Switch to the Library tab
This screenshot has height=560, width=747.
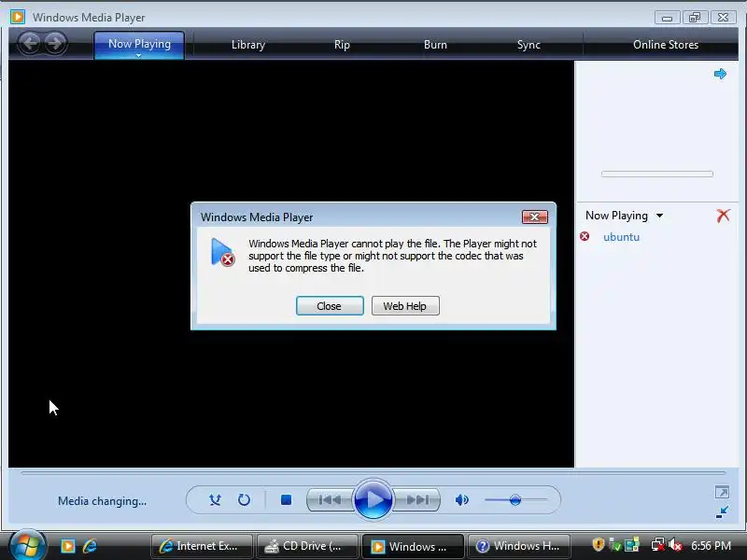click(247, 45)
